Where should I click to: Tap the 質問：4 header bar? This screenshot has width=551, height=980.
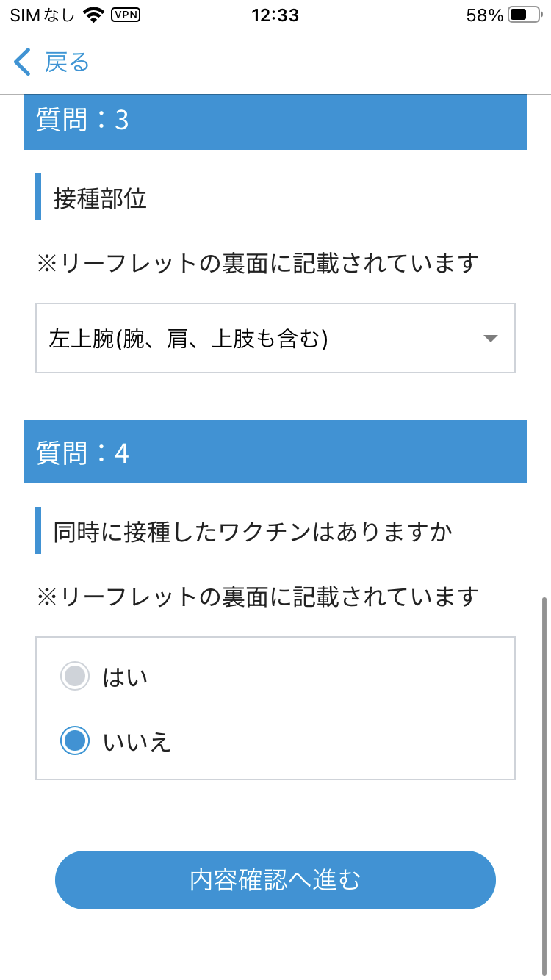(275, 452)
